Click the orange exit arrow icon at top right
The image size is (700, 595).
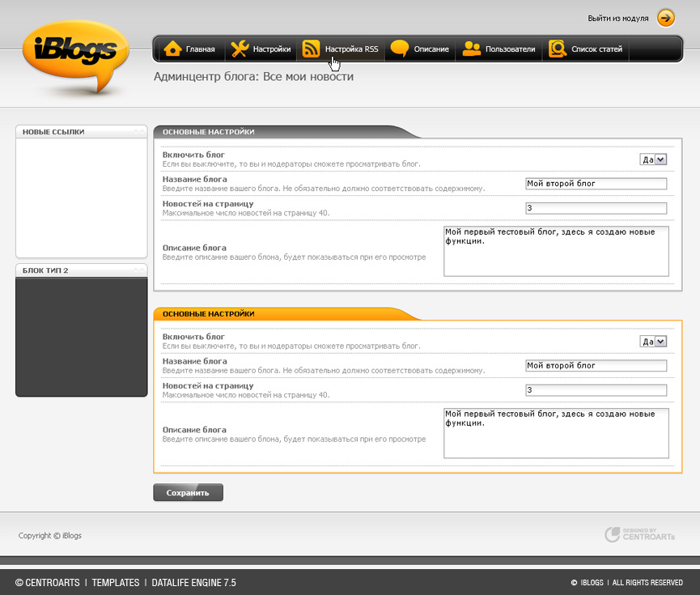(x=665, y=17)
